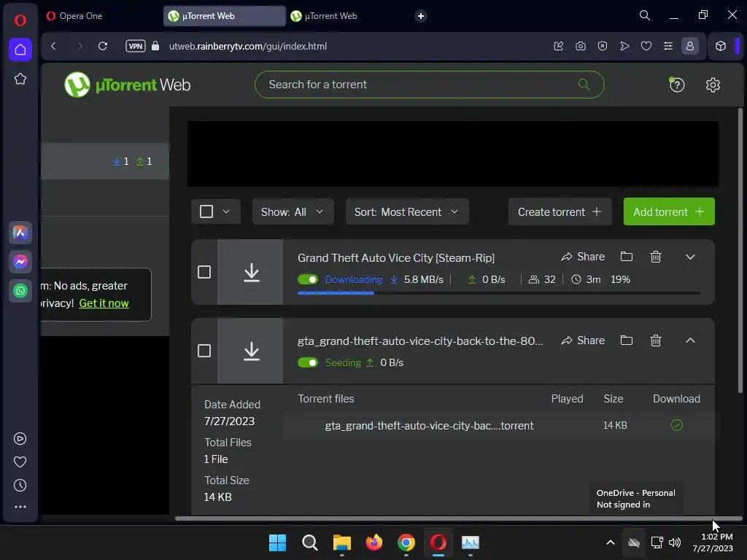The width and height of the screenshot is (747, 560).
Task: Go back to previous page
Action: (x=53, y=46)
